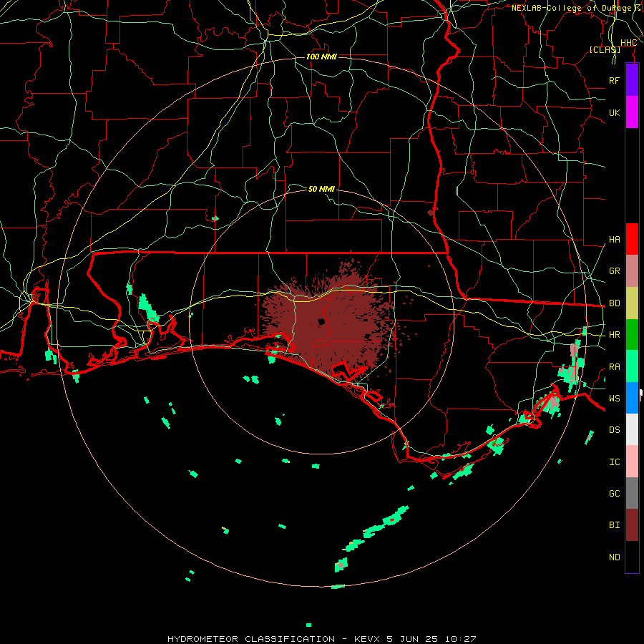Click the RA legend label

pos(614,367)
